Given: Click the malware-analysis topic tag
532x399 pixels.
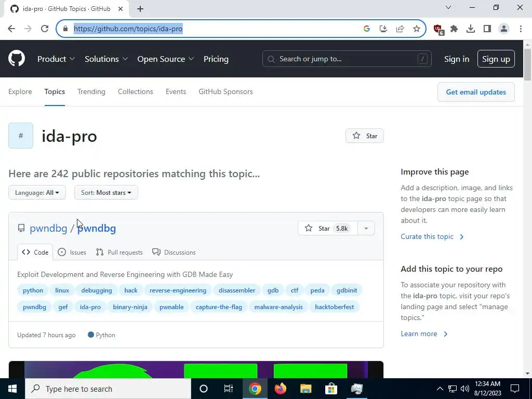Looking at the screenshot, I should (278, 307).
